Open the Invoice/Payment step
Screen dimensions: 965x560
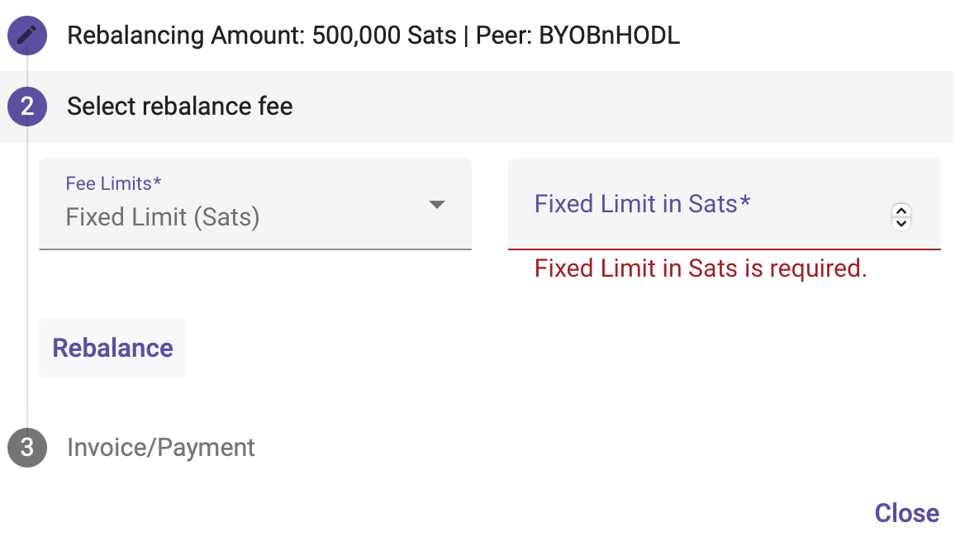[x=161, y=448]
